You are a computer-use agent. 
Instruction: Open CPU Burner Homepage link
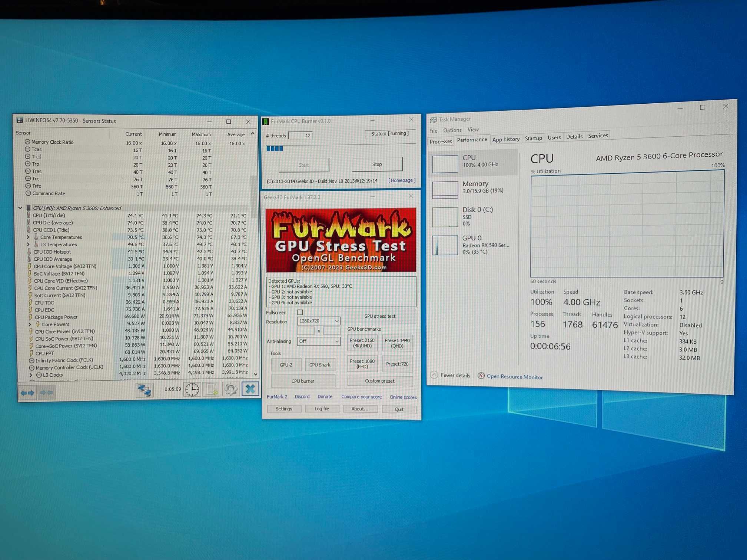tap(402, 180)
